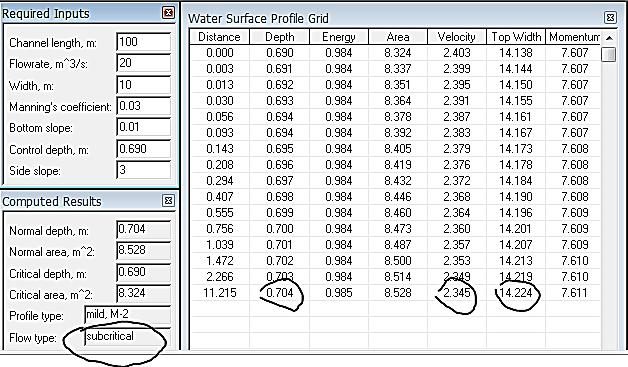Edit the Manning's coefficient field
The width and height of the screenshot is (628, 367).
(x=144, y=106)
